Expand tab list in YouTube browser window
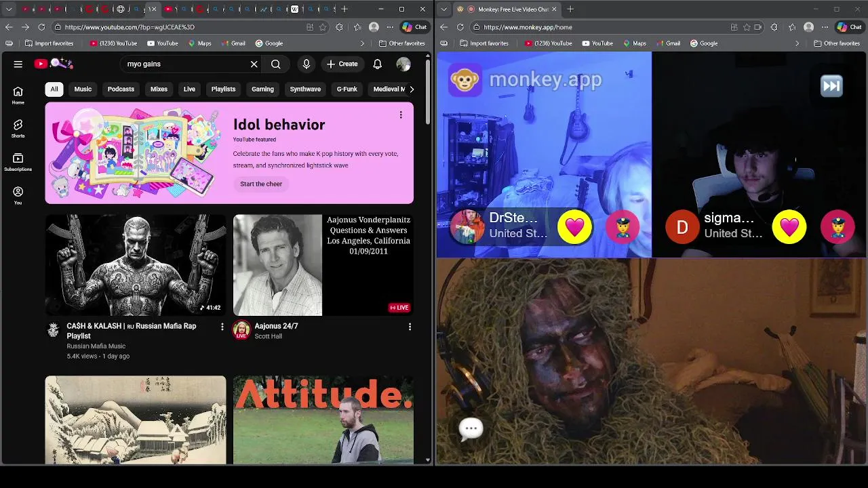 coord(9,9)
